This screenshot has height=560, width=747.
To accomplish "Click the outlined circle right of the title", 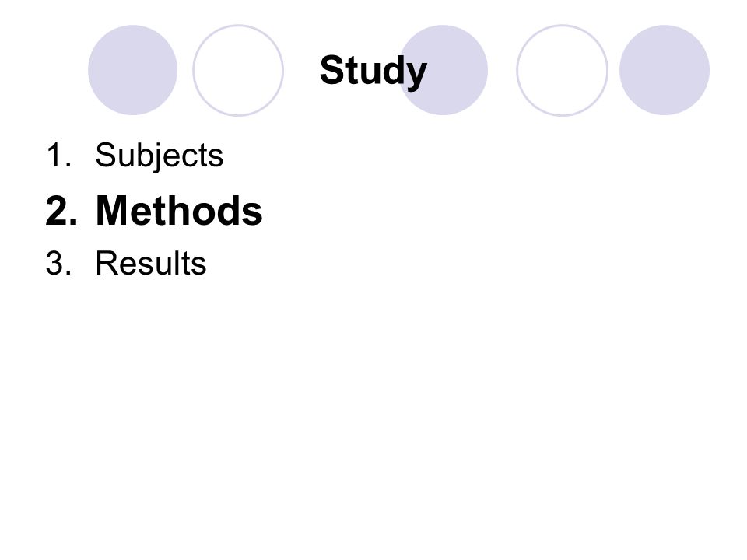I will 562,70.
